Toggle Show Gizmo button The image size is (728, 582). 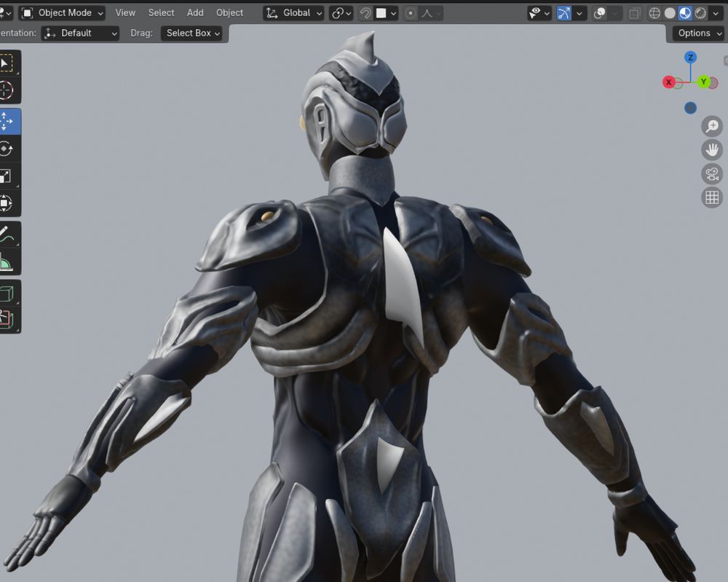click(563, 13)
